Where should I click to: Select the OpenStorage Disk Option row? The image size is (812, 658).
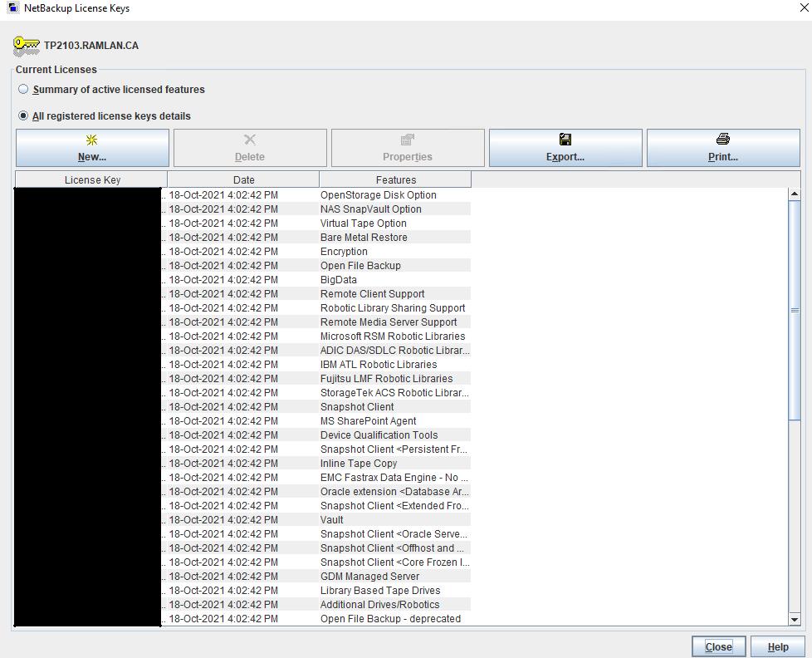243,194
